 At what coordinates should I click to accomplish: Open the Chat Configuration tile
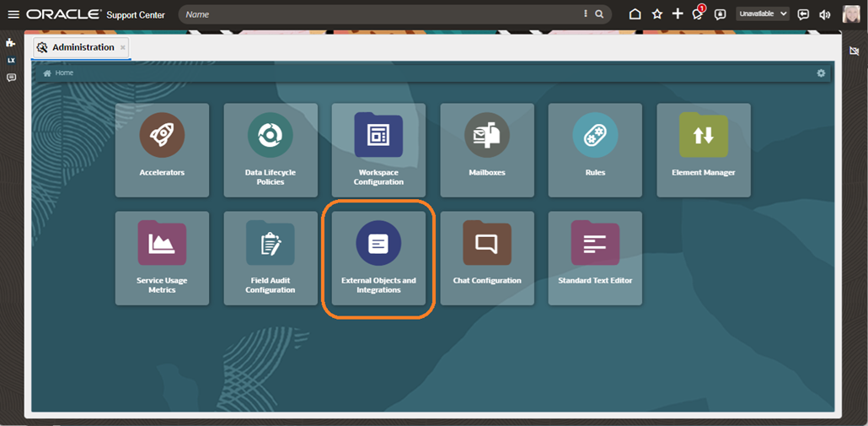click(487, 258)
